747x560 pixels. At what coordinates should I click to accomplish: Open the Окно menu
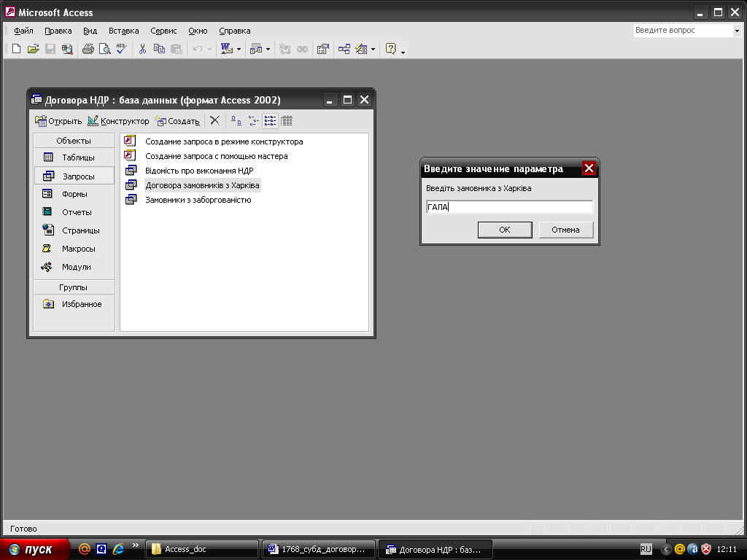pyautogui.click(x=198, y=31)
